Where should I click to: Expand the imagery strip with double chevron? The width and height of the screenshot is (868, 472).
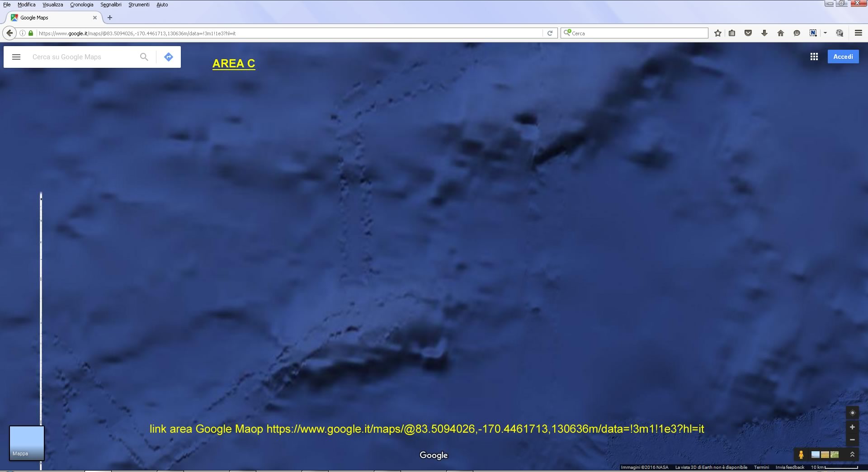[853, 455]
